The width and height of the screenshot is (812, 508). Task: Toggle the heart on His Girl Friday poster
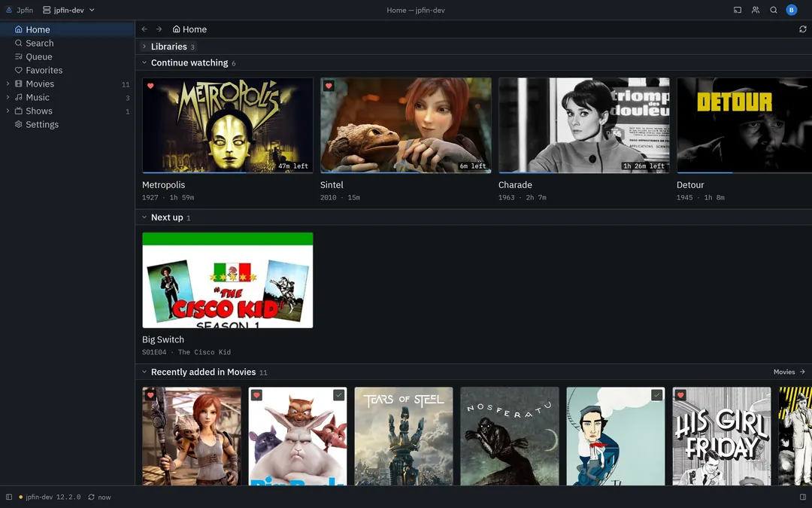(x=680, y=396)
